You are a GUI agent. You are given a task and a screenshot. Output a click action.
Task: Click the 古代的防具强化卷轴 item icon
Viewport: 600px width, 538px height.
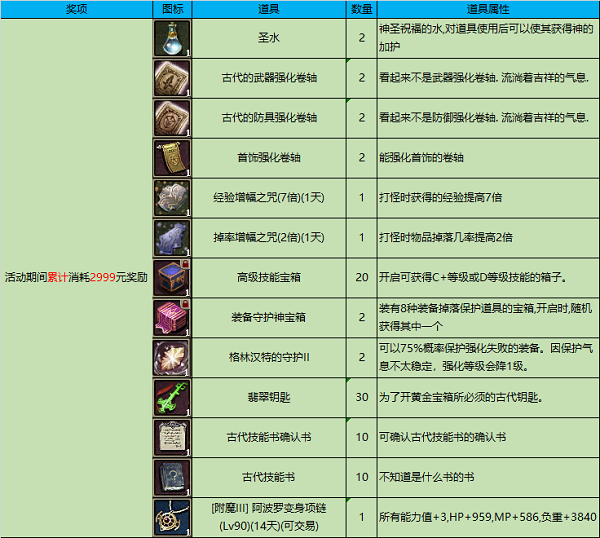click(171, 117)
